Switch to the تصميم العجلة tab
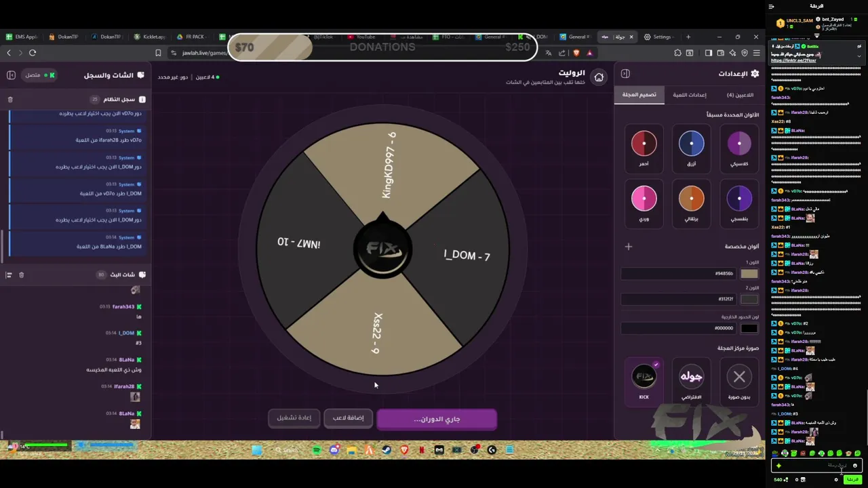This screenshot has width=868, height=488. (639, 95)
